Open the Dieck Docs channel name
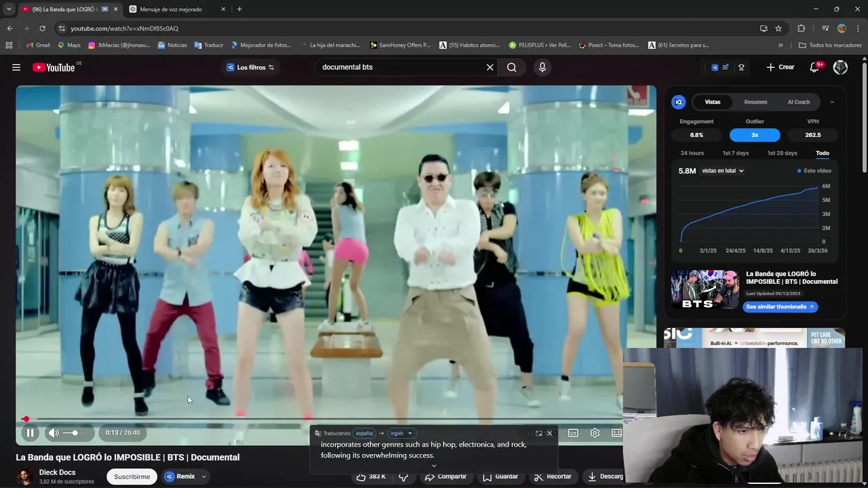 (58, 472)
